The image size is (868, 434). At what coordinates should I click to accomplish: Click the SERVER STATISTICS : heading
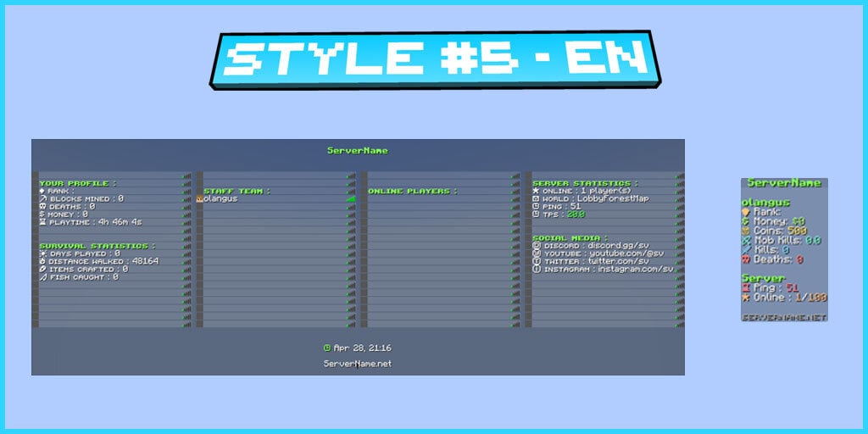585,183
